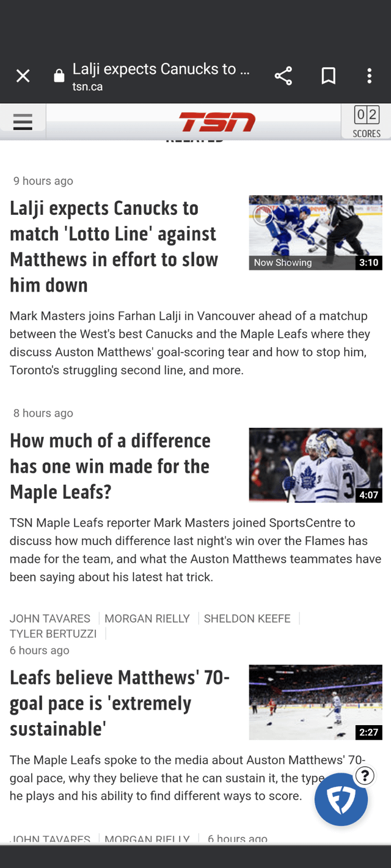This screenshot has width=391, height=868.
Task: Open the TSN hamburger menu
Action: pyautogui.click(x=23, y=122)
